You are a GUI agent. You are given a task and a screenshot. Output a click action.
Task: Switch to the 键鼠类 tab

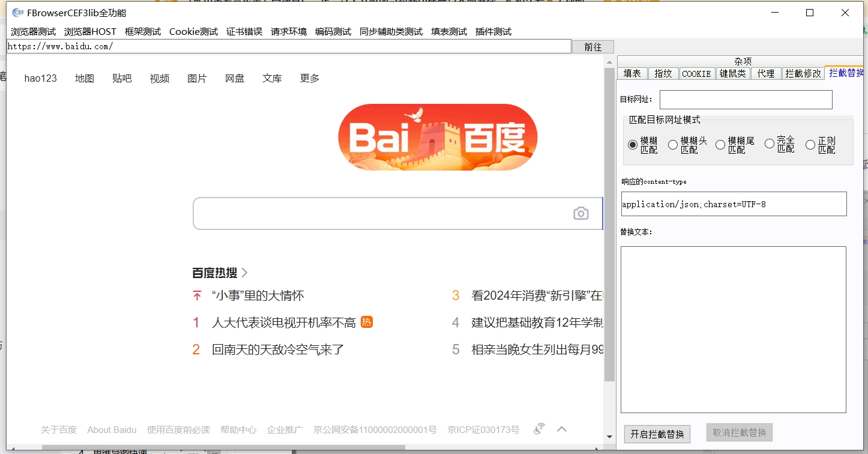pos(732,73)
